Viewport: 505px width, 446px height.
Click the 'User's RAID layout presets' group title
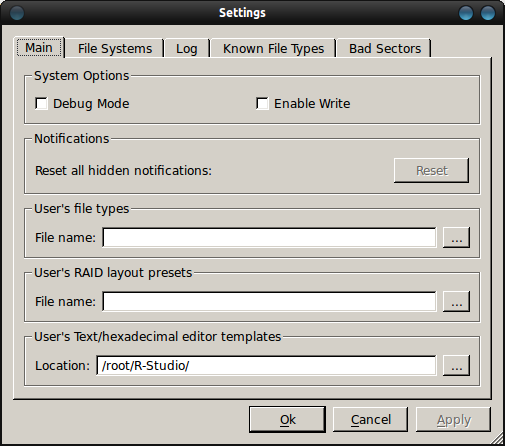113,273
